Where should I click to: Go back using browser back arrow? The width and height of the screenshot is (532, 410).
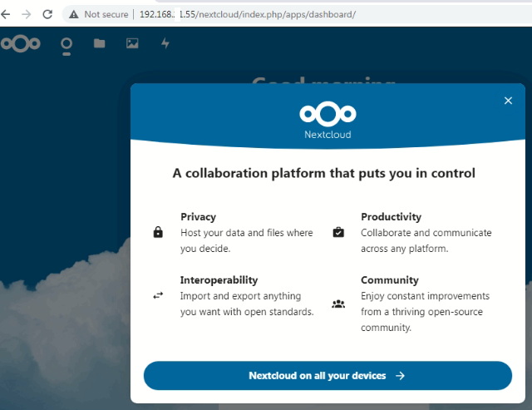coord(6,14)
